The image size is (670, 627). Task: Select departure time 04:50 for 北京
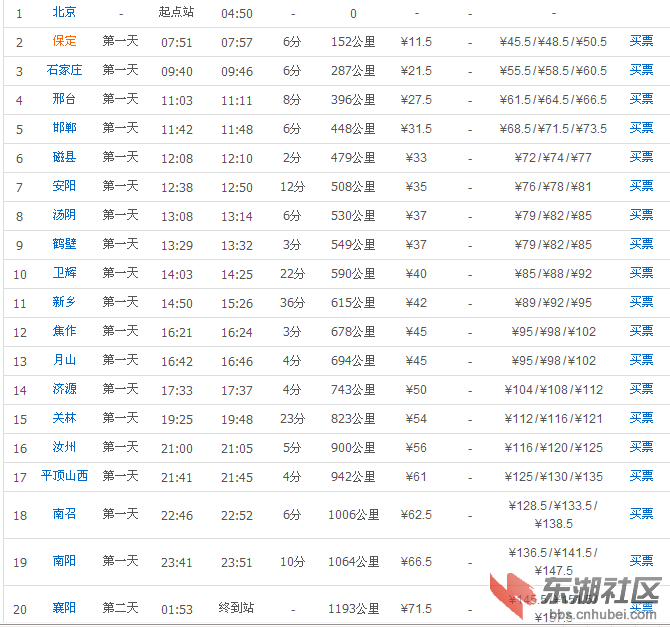pos(237,14)
